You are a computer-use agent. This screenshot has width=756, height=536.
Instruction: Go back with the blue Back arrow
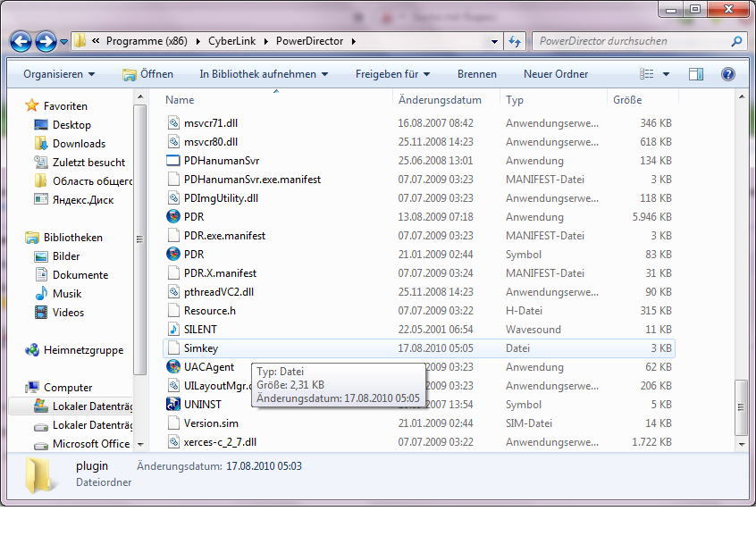[21, 41]
